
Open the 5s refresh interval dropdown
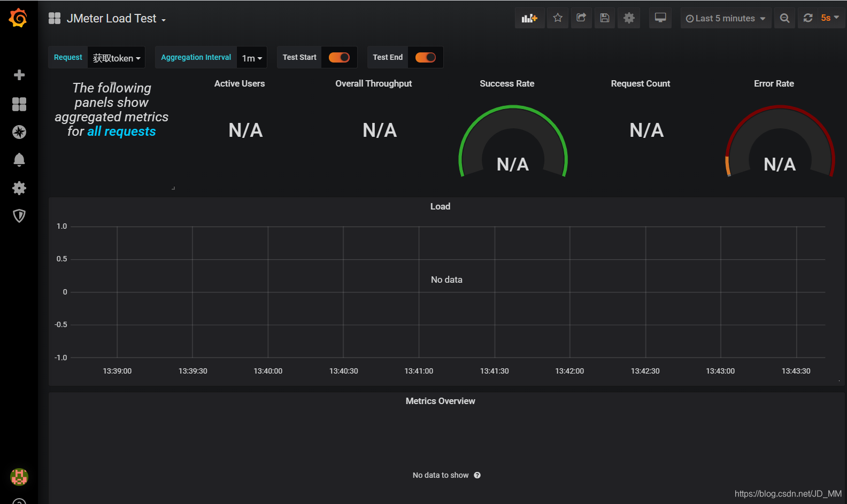(x=830, y=18)
